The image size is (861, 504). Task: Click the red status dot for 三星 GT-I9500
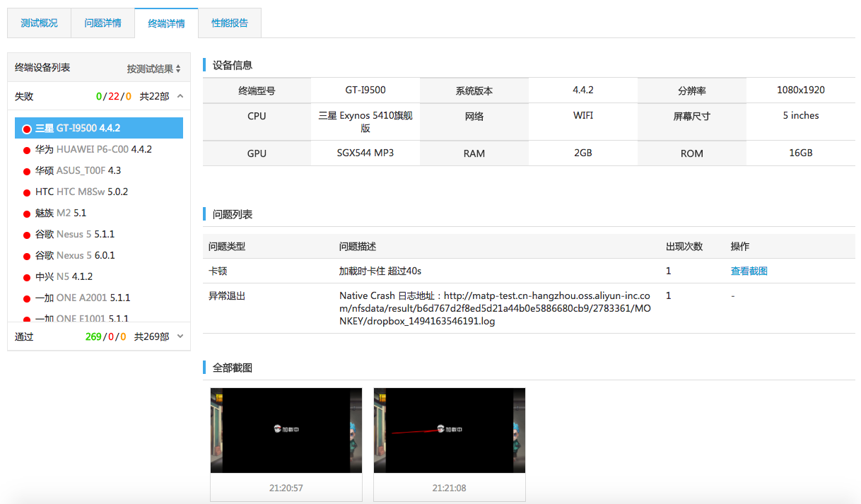(27, 129)
